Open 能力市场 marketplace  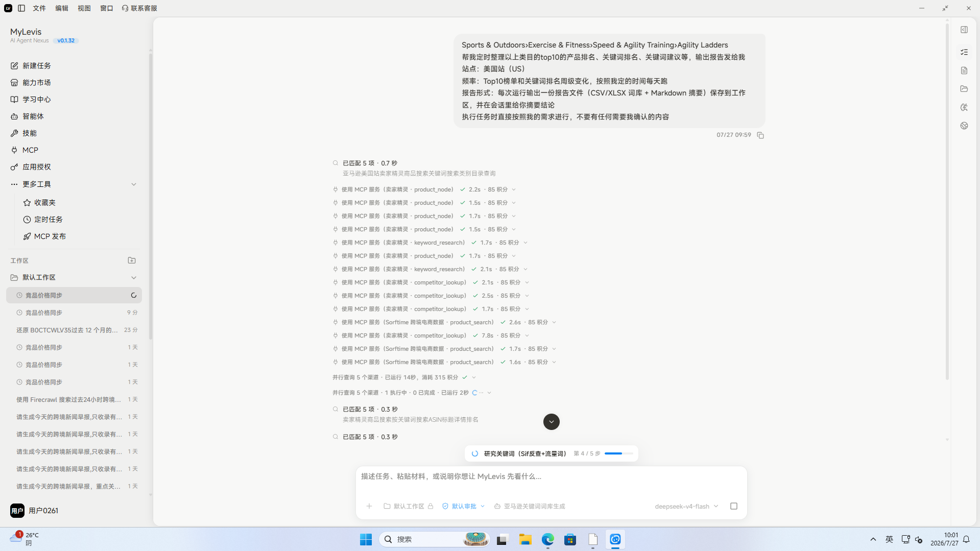coord(31,82)
